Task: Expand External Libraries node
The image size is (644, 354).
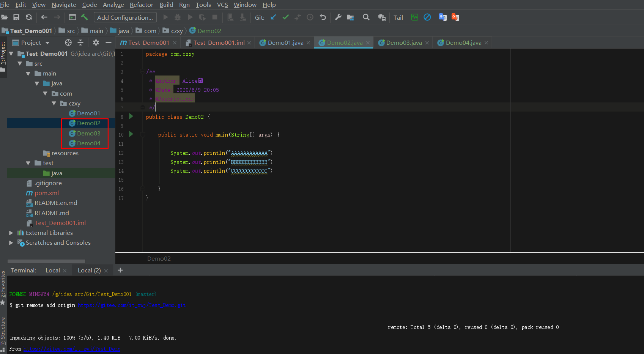Action: pyautogui.click(x=11, y=233)
